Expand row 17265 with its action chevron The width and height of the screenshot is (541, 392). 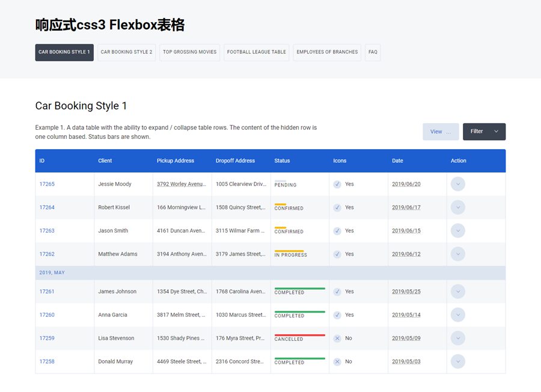[x=458, y=185]
